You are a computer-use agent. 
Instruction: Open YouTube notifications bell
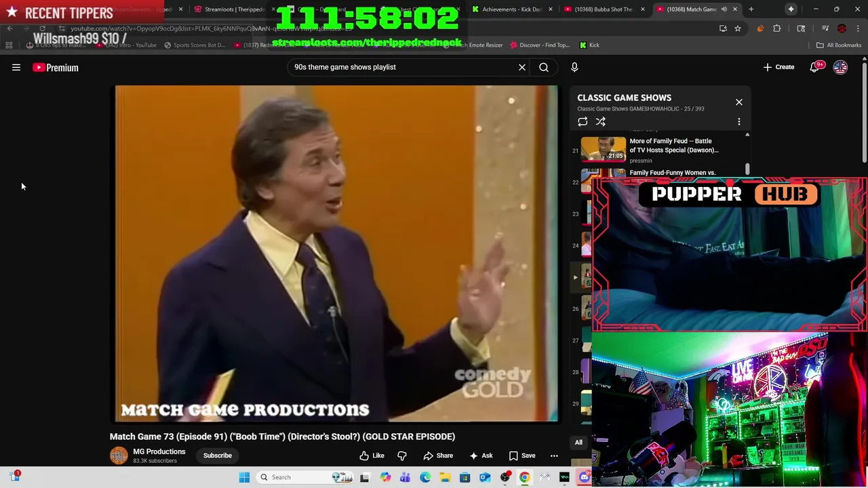(x=814, y=67)
